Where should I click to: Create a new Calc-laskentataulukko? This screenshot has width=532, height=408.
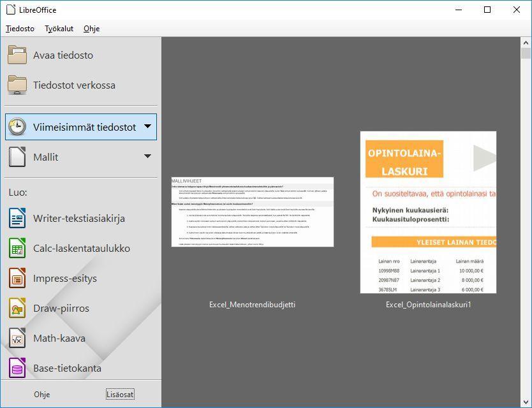tap(81, 248)
